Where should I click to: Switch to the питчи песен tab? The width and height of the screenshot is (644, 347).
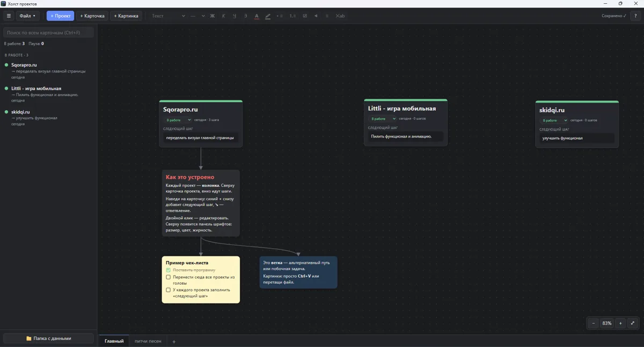coord(148,341)
